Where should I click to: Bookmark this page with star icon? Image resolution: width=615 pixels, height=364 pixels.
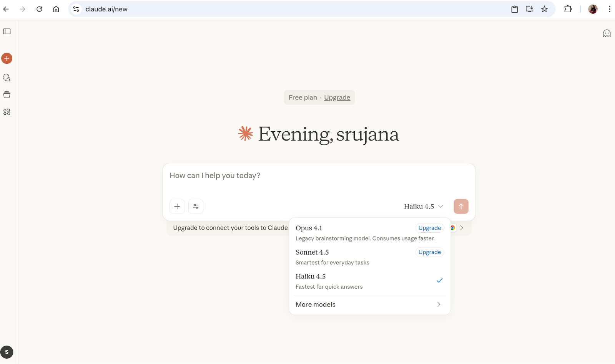[x=544, y=9]
